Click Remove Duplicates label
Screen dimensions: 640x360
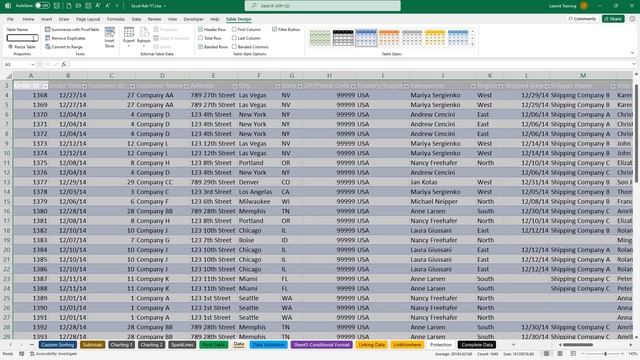68,38
